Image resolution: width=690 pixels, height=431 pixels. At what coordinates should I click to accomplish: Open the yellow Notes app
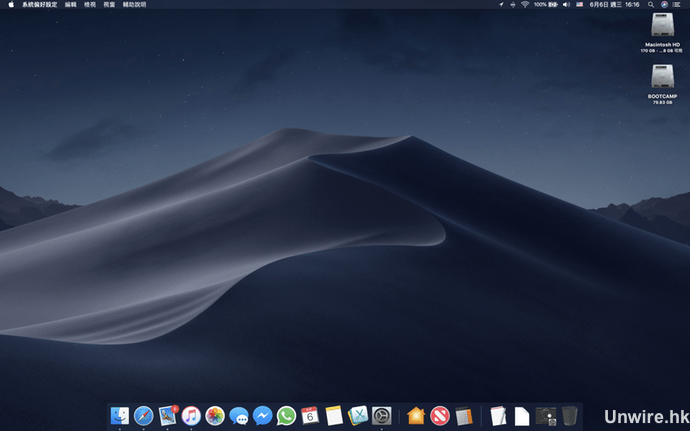click(x=334, y=416)
